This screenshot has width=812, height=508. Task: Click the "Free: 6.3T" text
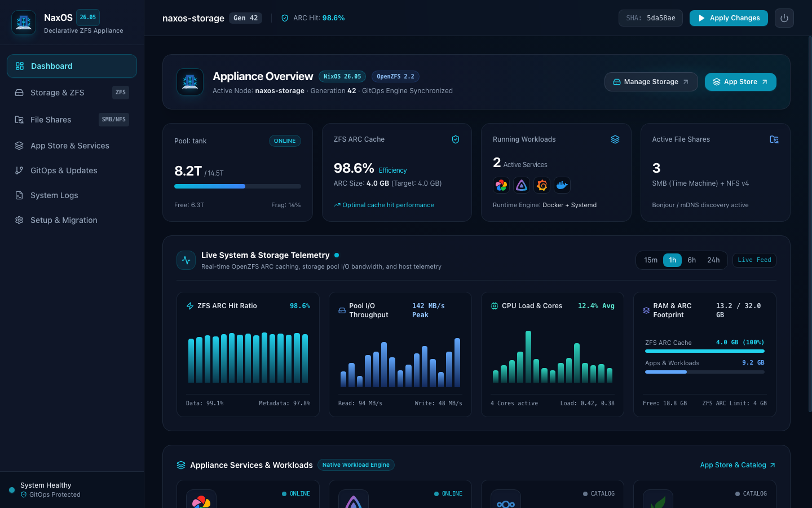(x=189, y=205)
